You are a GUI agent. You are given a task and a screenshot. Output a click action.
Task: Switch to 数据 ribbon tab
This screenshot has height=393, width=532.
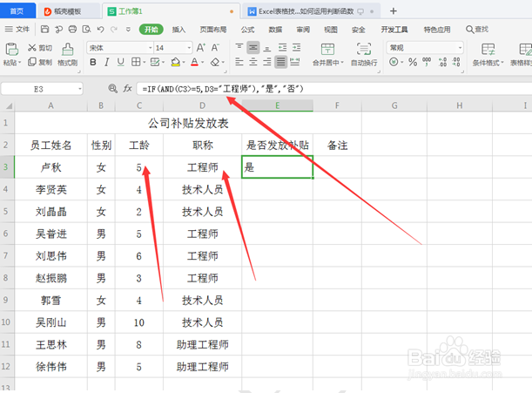pos(275,30)
